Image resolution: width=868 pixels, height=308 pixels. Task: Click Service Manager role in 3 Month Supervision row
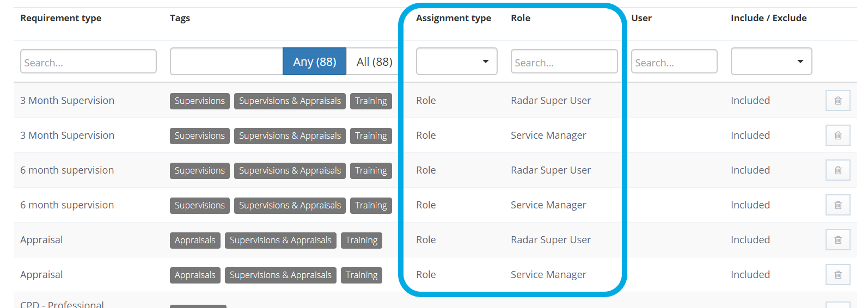click(548, 135)
